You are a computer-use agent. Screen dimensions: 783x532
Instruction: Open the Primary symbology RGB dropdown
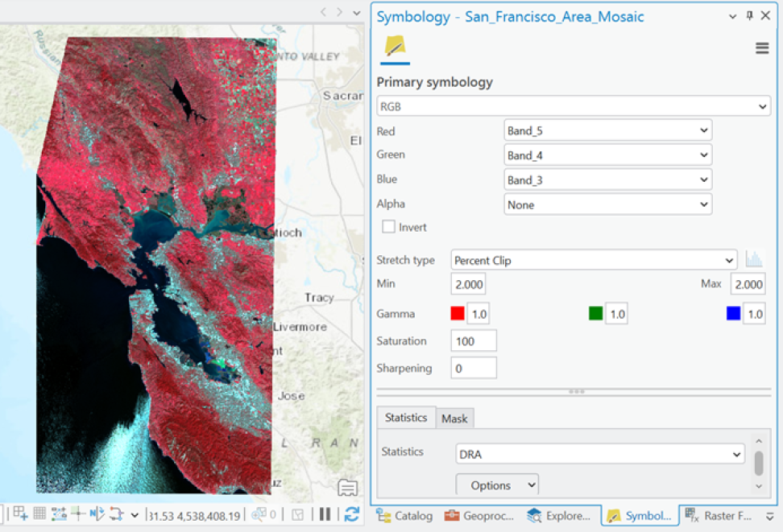click(x=574, y=106)
